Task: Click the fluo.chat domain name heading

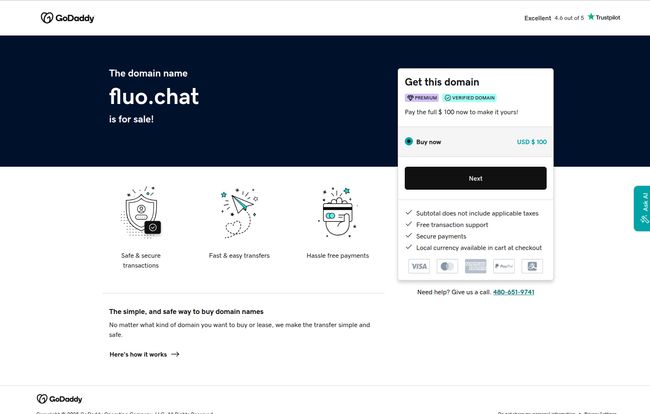Action: 154,97
